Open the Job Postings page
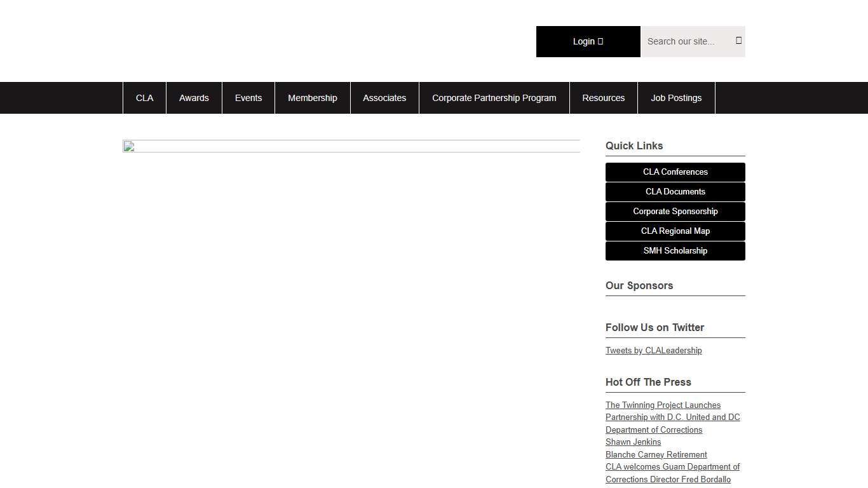The image size is (868, 488). tap(676, 98)
